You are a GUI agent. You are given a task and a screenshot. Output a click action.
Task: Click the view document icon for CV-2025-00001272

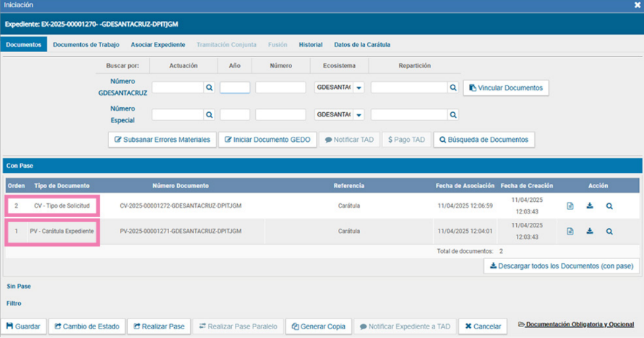(x=570, y=206)
